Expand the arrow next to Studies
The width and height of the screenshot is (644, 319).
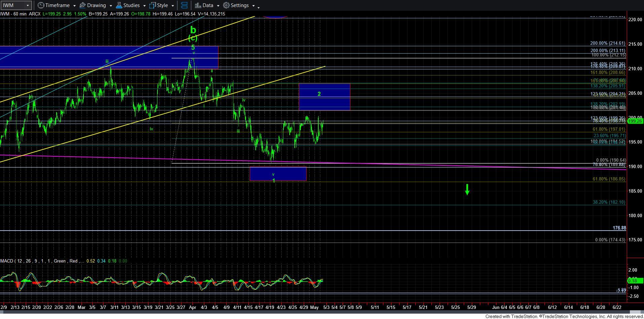pos(144,6)
